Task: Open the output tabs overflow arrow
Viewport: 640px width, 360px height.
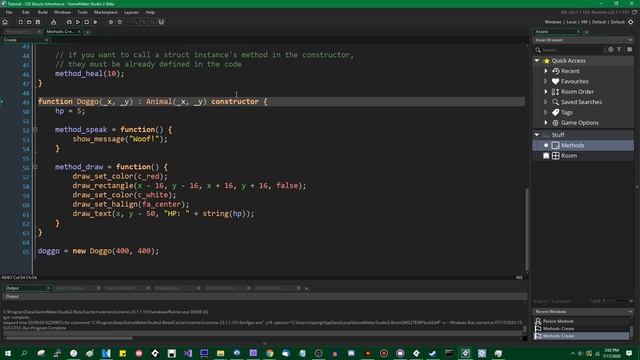Action: pos(307,289)
